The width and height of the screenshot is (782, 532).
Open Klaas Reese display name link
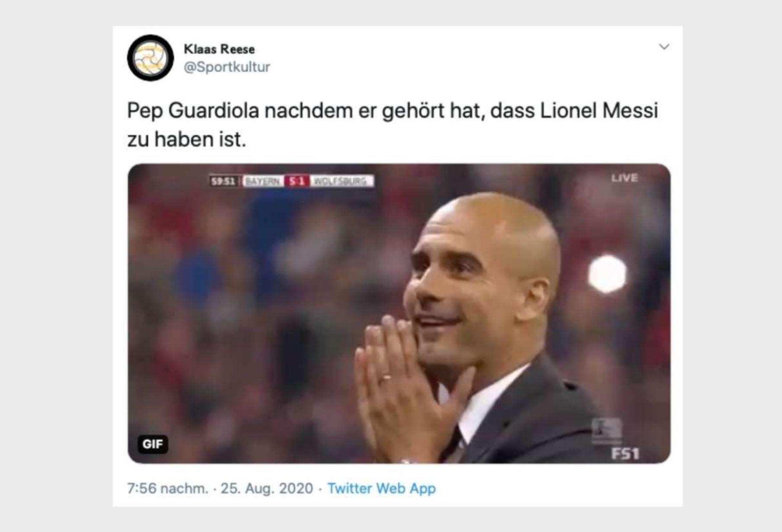[x=219, y=49]
